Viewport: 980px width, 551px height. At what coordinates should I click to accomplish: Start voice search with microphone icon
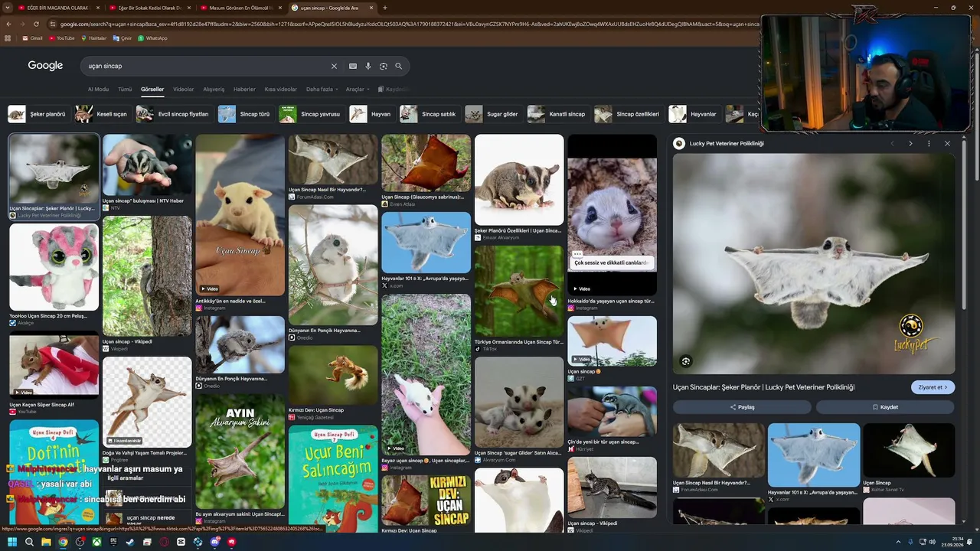tap(368, 66)
